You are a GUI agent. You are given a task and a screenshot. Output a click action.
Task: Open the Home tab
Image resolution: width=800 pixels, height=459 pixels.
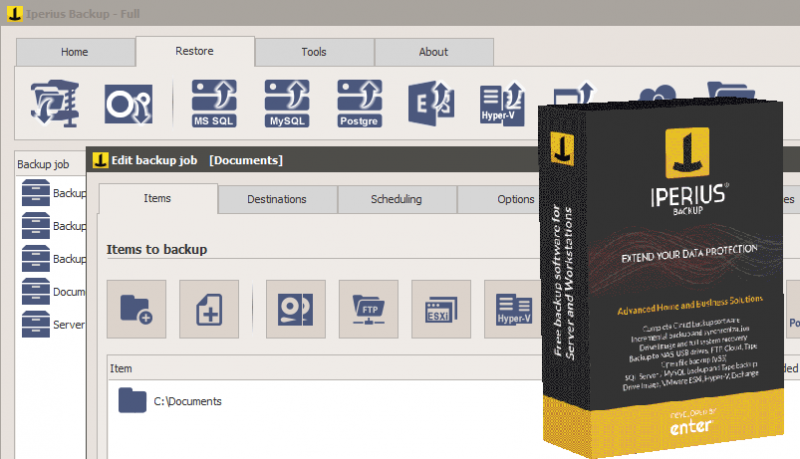(76, 52)
